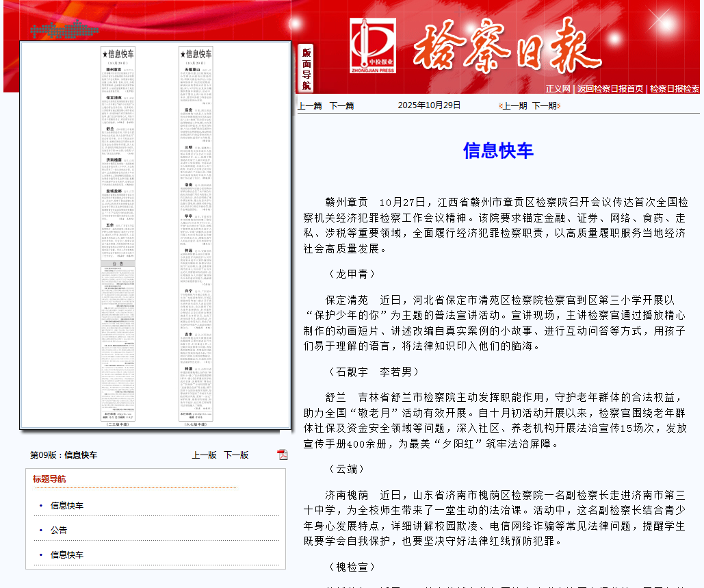Open the PDF version icon
The width and height of the screenshot is (704, 588).
[282, 455]
